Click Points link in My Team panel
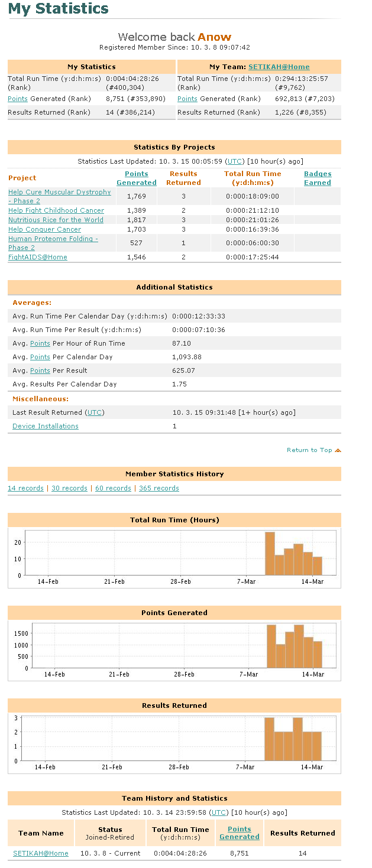The image size is (372, 868). (187, 99)
